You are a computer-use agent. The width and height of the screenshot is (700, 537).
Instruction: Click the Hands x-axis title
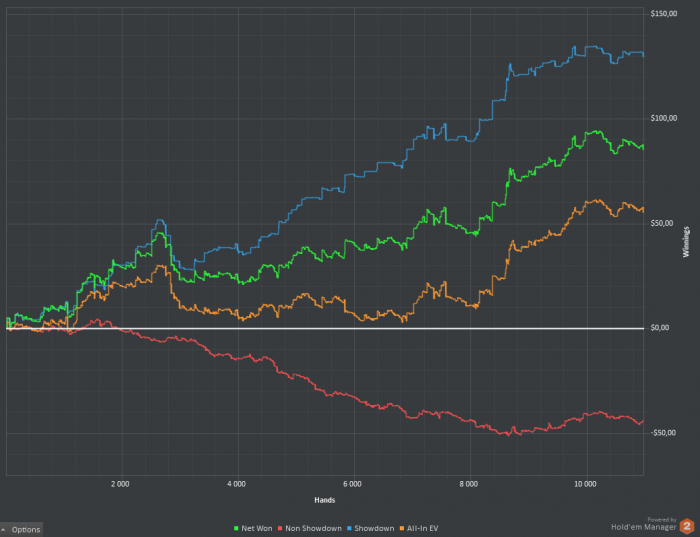[x=325, y=500]
